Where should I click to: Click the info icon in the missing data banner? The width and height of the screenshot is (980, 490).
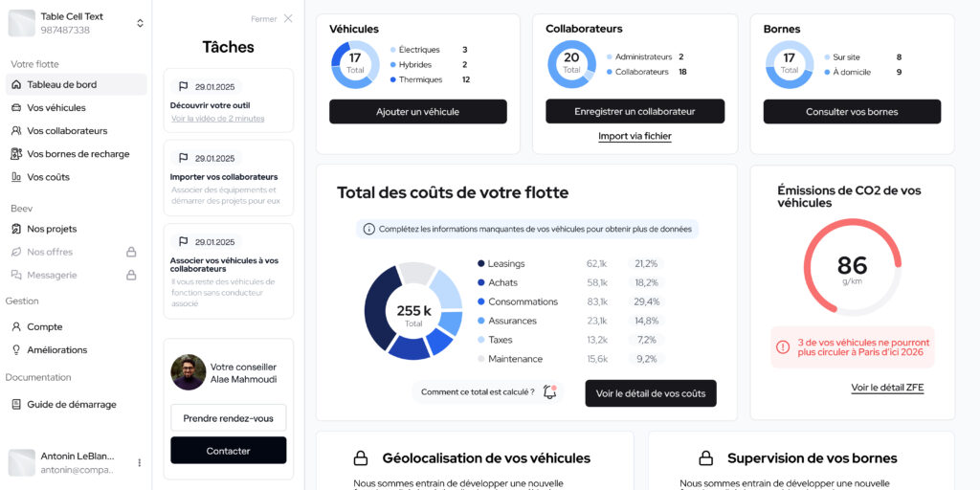(369, 230)
